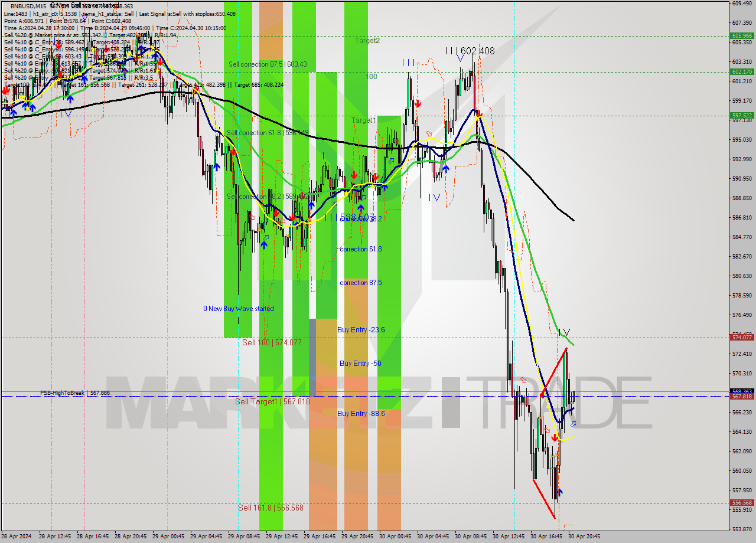The height and width of the screenshot is (543, 756).
Task: Click the 'I I I 602.408' peak label
Action: tap(470, 51)
